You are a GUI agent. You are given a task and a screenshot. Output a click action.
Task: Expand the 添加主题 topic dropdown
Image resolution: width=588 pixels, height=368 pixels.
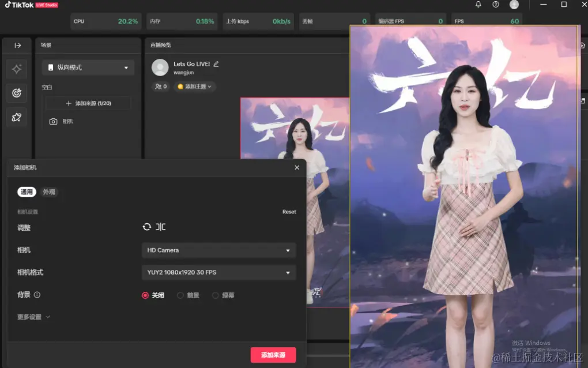[x=195, y=87]
